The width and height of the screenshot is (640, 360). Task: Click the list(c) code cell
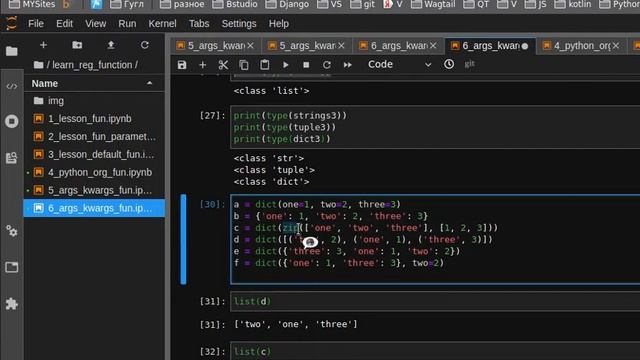coord(435,351)
